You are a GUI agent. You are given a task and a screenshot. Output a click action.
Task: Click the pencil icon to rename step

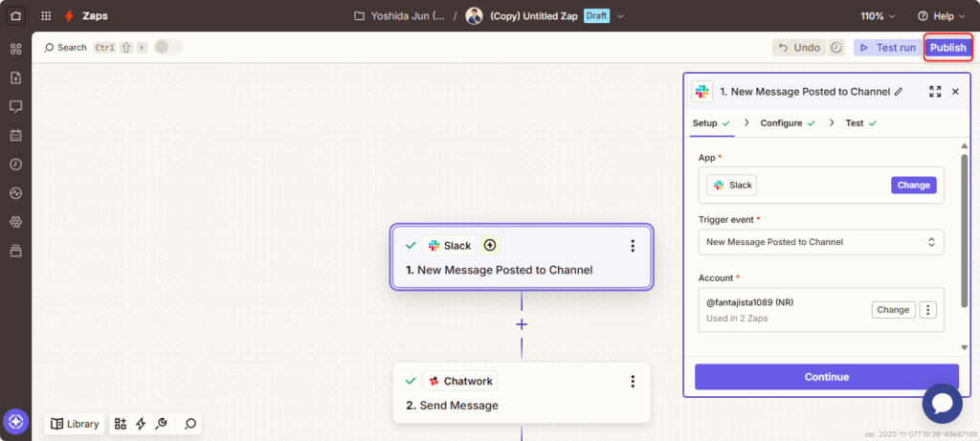[898, 92]
